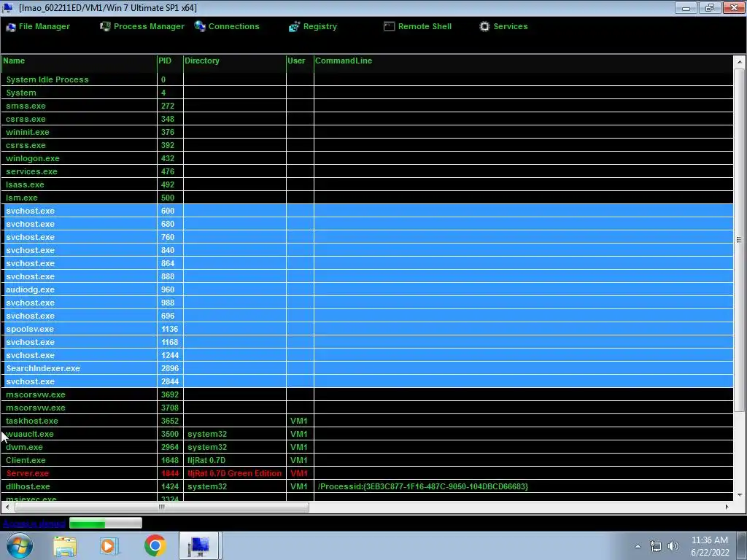Click PID 1844 cell of Server.exe
747x560 pixels.
[x=170, y=473]
